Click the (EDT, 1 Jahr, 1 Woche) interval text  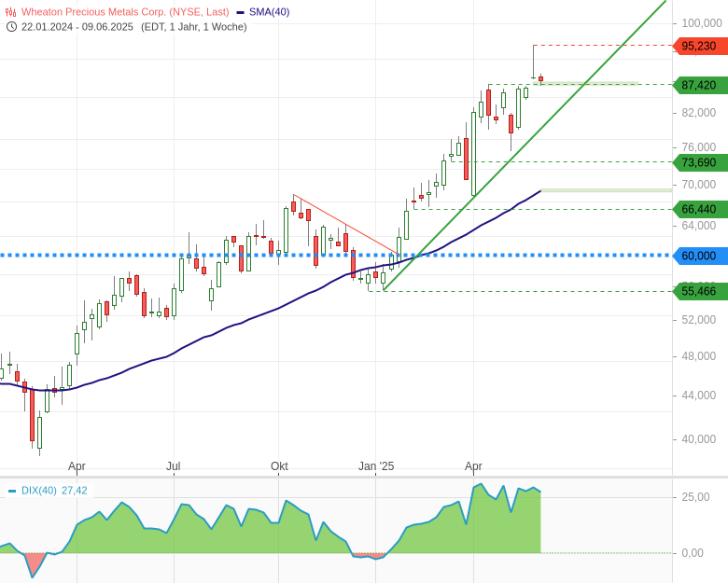(x=194, y=27)
